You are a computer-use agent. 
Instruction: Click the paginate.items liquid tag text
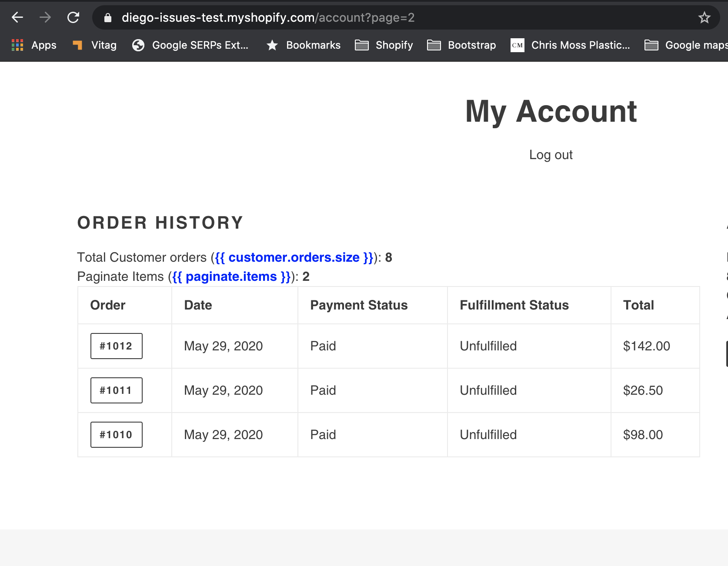point(231,276)
